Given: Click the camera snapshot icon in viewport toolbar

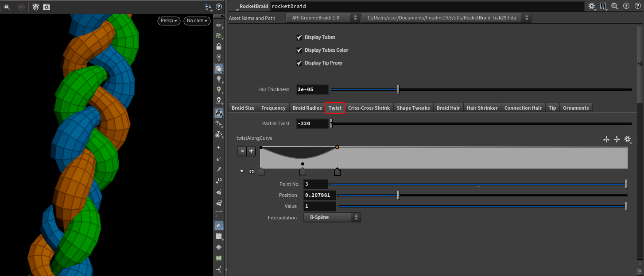Looking at the screenshot, I should point(36,7).
